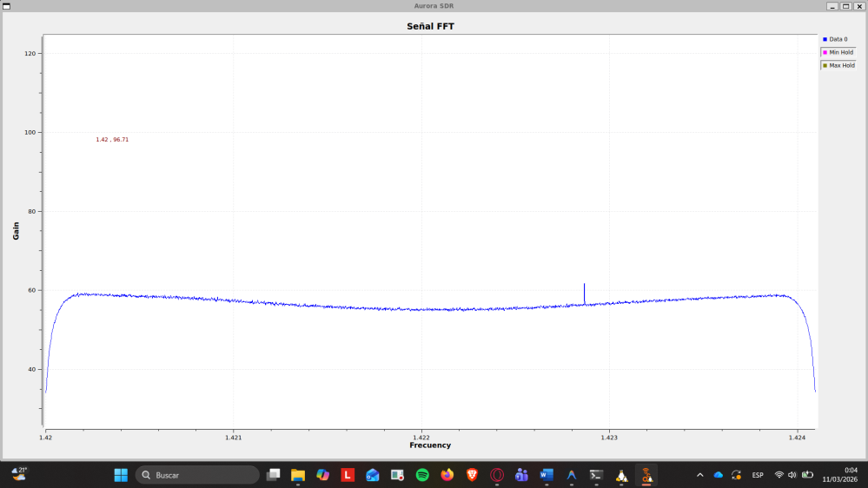The width and height of the screenshot is (868, 488).
Task: Open the Aurora SDR window menu icon
Action: click(7, 6)
